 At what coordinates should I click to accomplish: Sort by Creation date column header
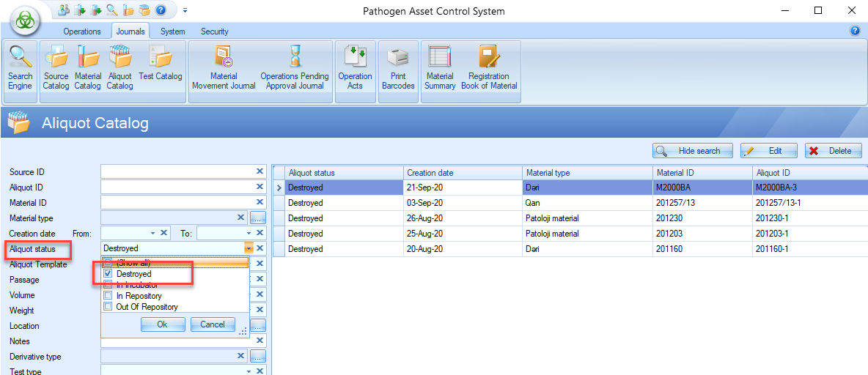(462, 173)
